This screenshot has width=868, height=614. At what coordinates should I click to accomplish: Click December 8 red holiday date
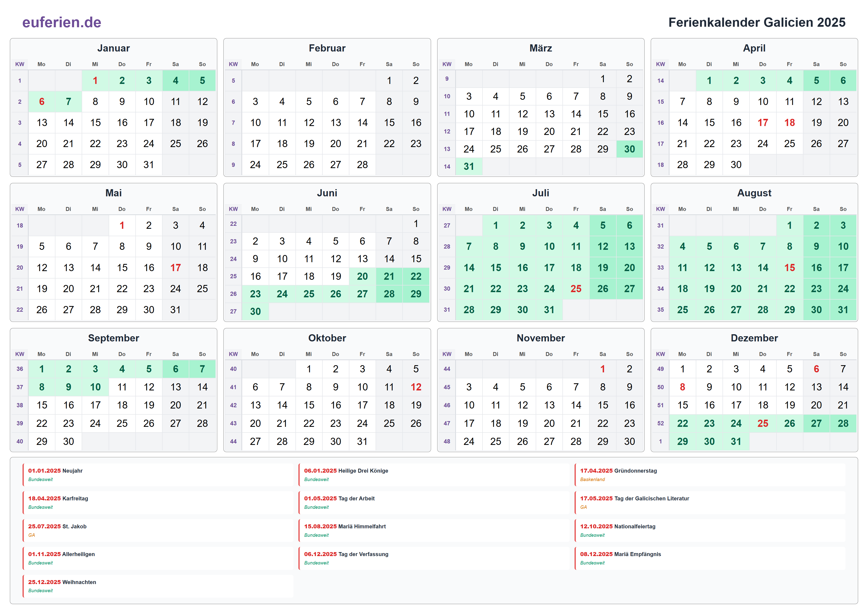pos(682,387)
